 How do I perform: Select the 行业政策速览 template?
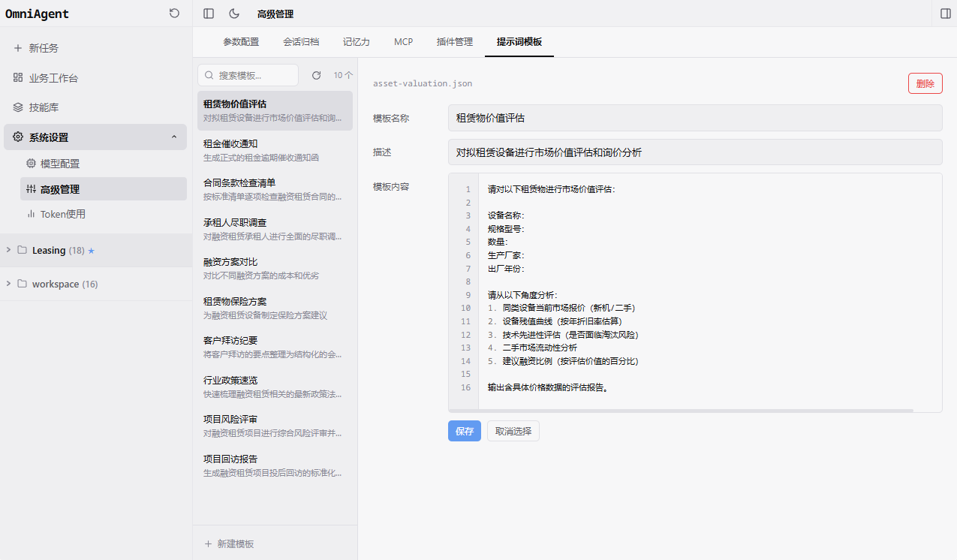[275, 387]
